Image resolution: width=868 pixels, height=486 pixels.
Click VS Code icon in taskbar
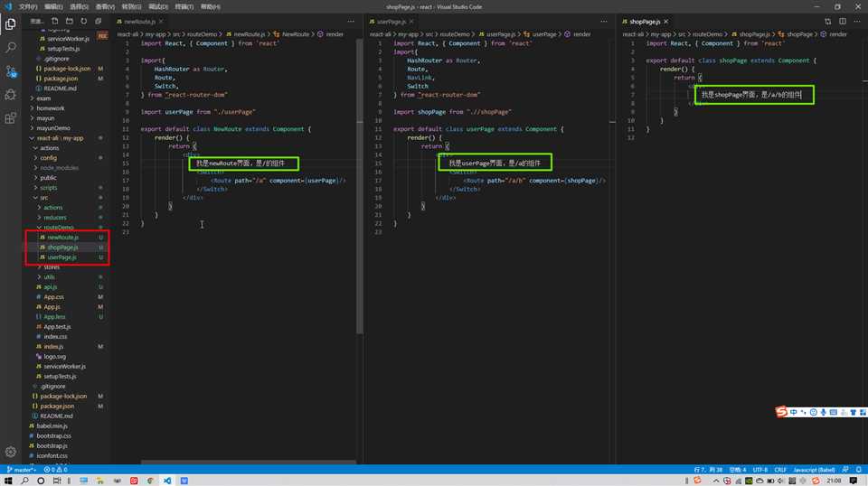(166, 481)
